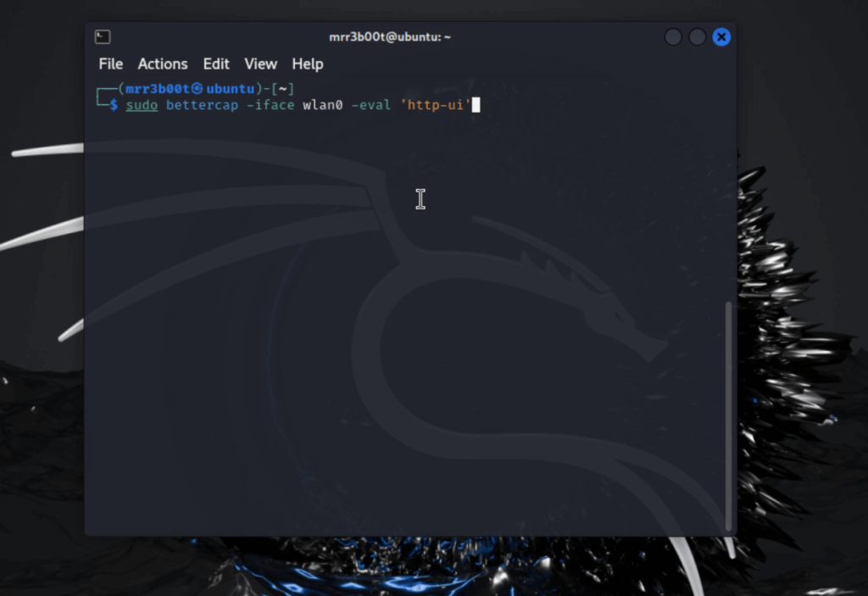Screen dimensions: 868x596
Task: Click the block cursor after the command
Action: coord(476,105)
